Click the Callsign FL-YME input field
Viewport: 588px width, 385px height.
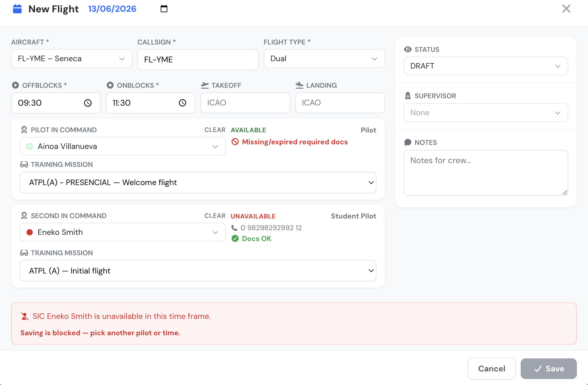[198, 60]
